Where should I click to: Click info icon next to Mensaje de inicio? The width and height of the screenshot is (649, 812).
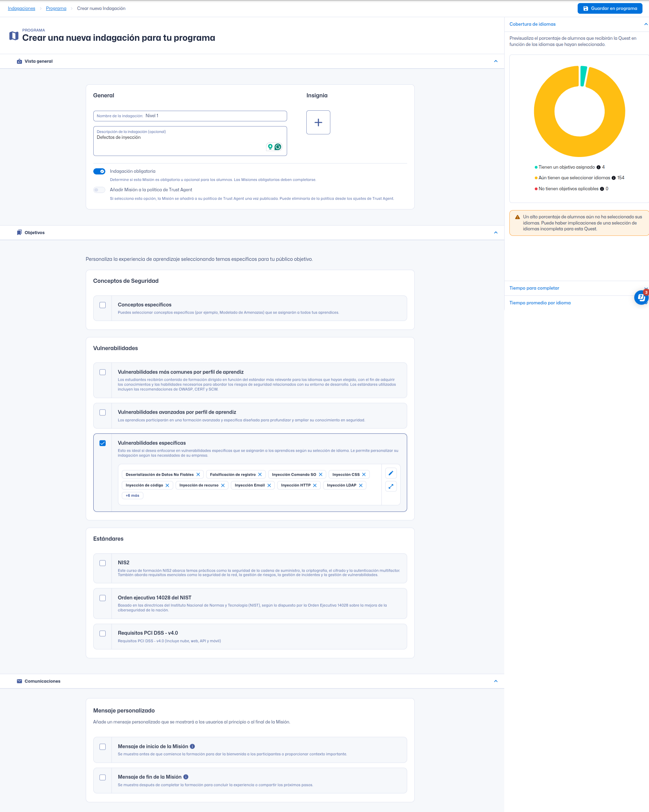(192, 746)
